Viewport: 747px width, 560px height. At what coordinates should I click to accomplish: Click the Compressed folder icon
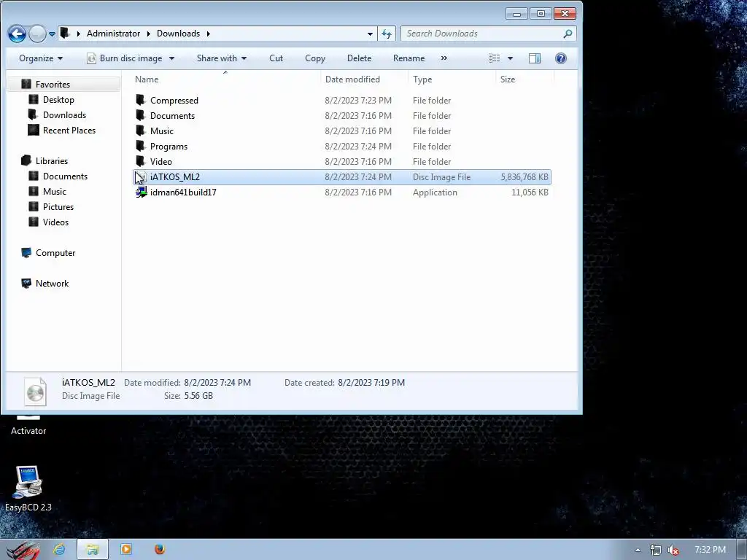pos(141,100)
